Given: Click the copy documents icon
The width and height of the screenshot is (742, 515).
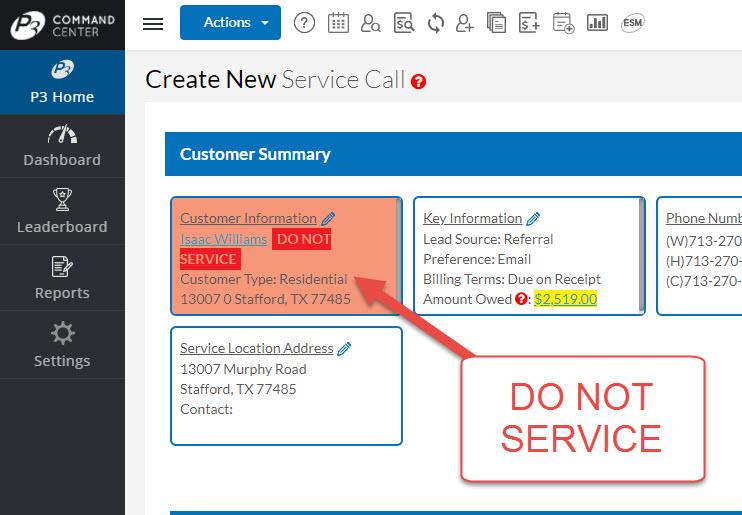Looking at the screenshot, I should pyautogui.click(x=497, y=23).
